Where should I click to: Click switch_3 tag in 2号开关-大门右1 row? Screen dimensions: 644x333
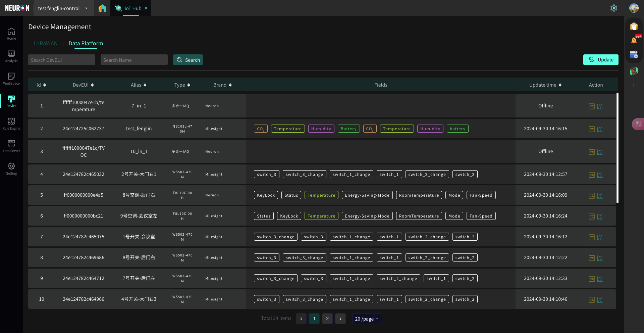click(x=267, y=174)
